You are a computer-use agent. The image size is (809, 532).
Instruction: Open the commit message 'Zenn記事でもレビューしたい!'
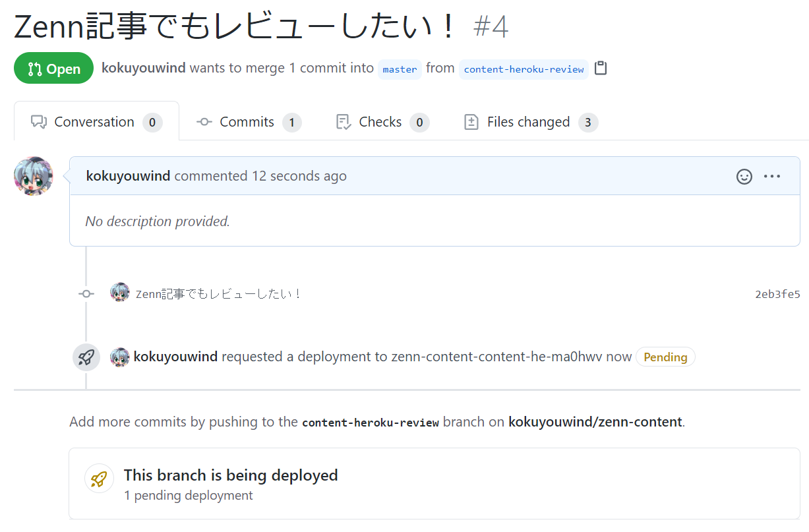click(x=218, y=294)
